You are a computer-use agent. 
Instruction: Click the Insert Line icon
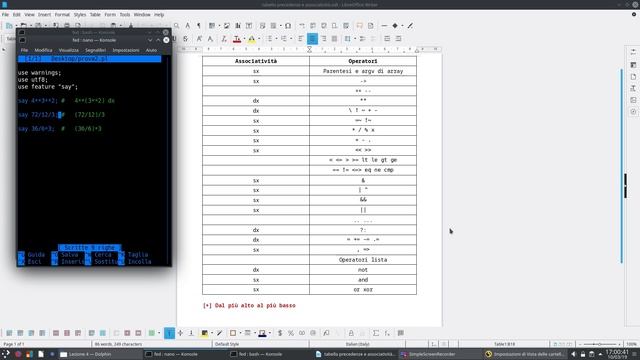tap(384, 26)
